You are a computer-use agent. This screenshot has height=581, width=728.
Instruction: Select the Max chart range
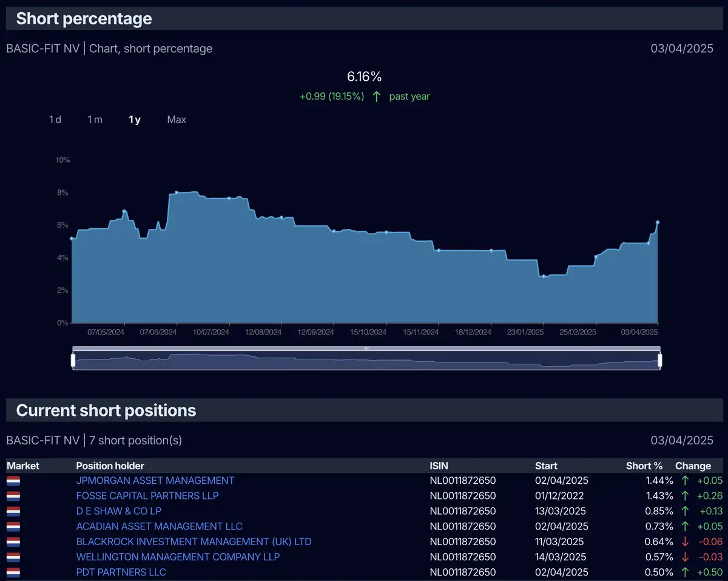[177, 120]
